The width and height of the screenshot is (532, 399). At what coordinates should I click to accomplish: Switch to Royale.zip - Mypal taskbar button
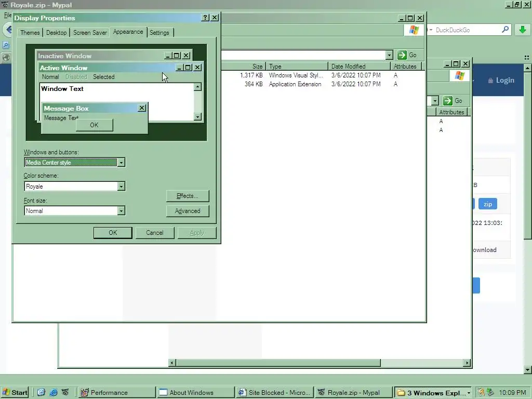tap(354, 393)
